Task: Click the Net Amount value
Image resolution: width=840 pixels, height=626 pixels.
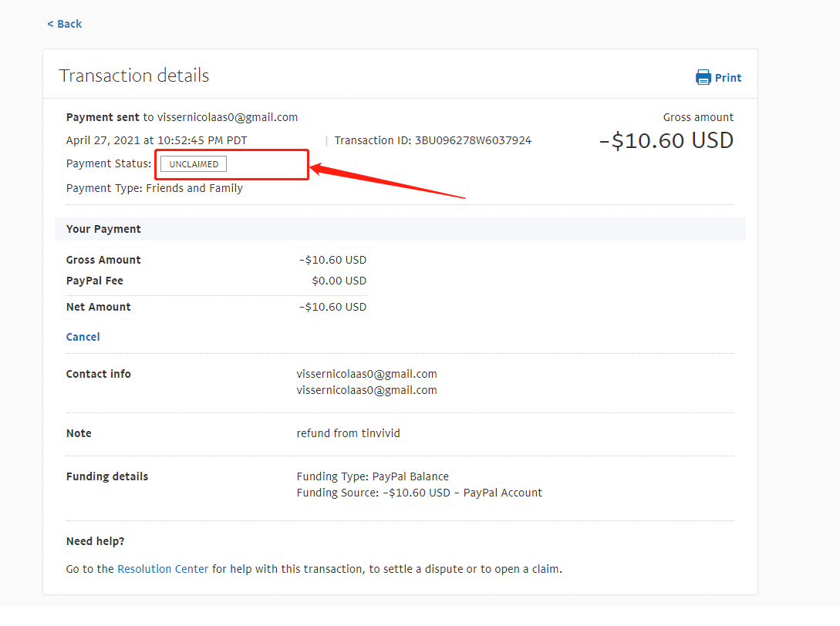Action: coord(332,307)
